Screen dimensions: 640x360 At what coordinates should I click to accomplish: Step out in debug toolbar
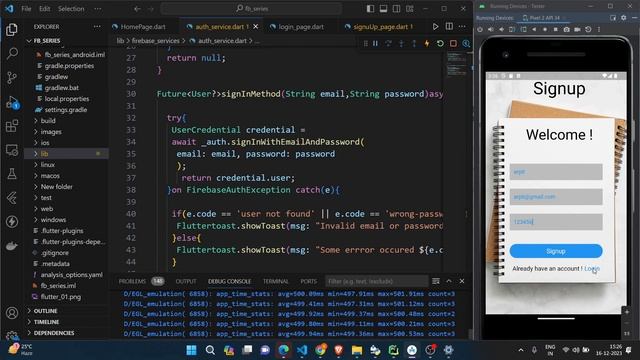point(414,44)
